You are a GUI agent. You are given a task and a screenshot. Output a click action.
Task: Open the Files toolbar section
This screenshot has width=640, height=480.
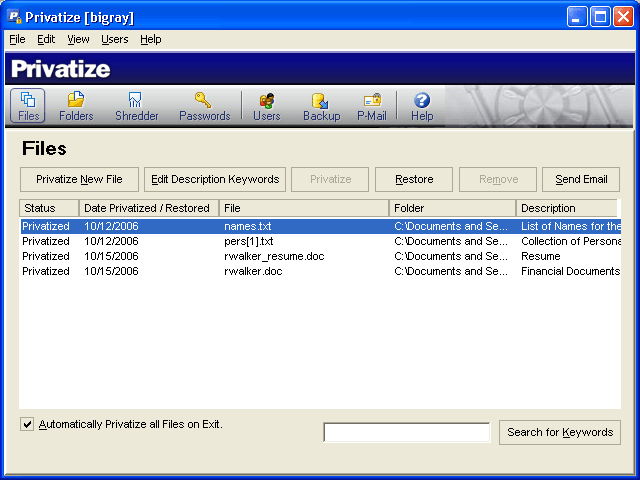point(28,106)
